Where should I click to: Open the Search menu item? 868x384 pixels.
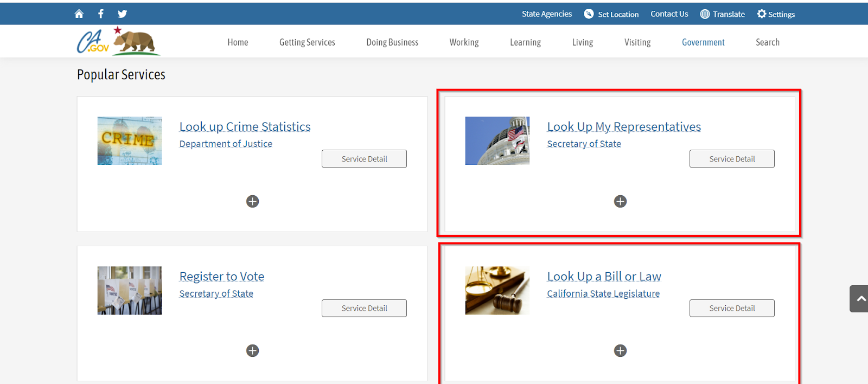pyautogui.click(x=768, y=42)
